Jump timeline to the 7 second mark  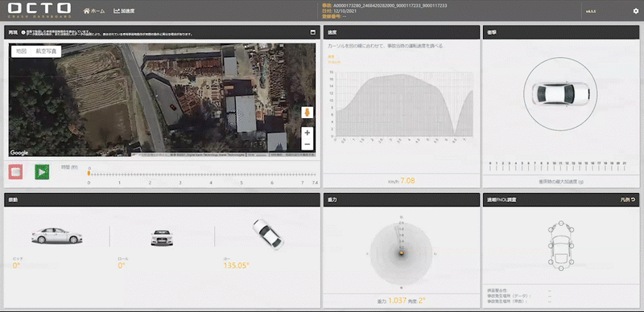(303, 183)
